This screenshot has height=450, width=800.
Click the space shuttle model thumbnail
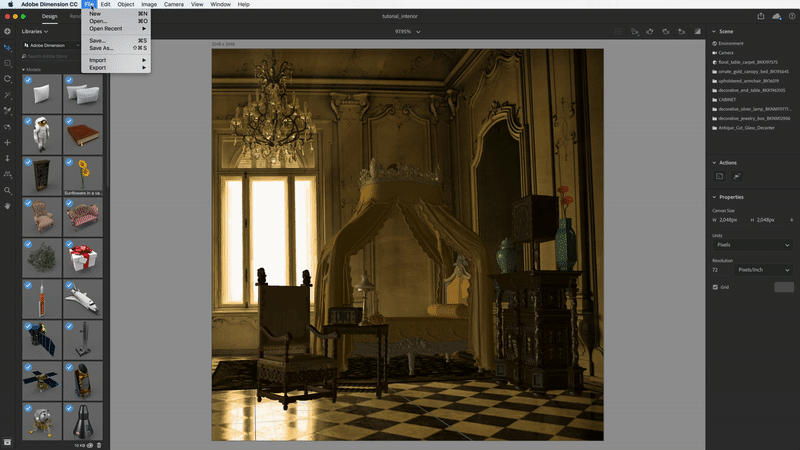pos(83,297)
